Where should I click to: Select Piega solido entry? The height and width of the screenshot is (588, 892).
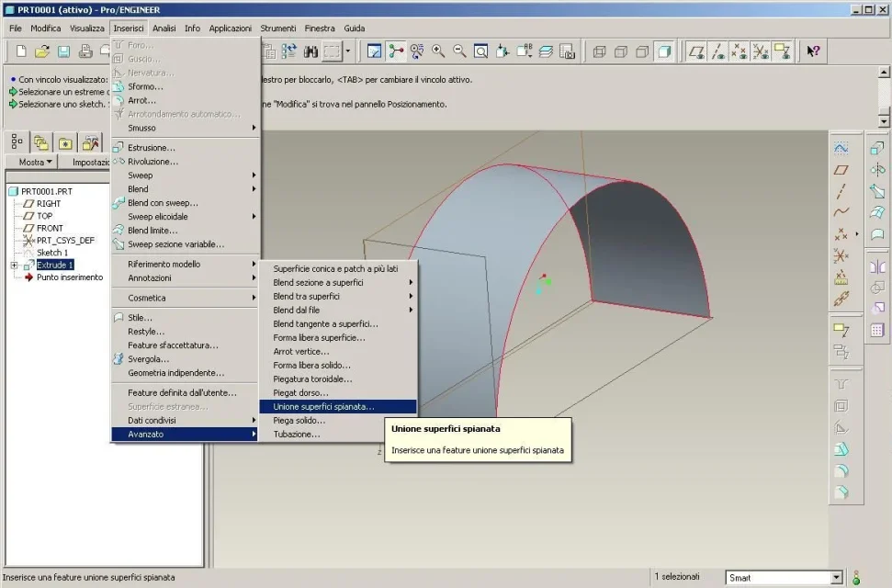[x=338, y=420]
